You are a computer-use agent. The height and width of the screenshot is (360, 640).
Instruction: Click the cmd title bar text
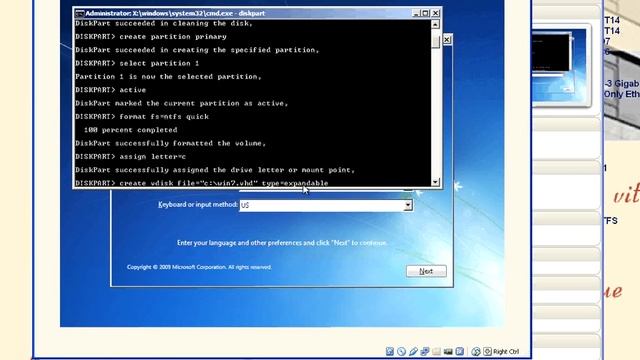pyautogui.click(x=175, y=13)
